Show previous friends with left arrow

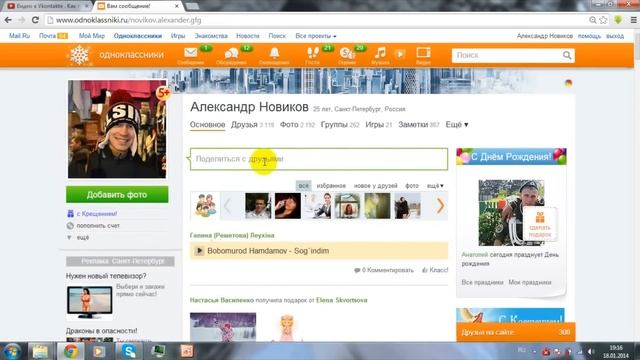pos(227,206)
